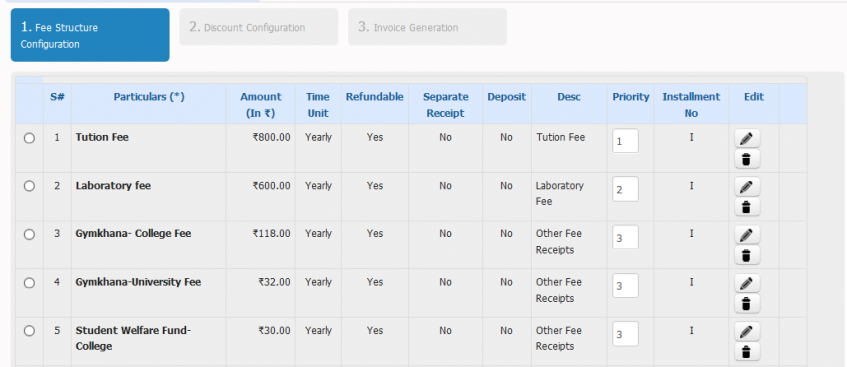The width and height of the screenshot is (847, 367).
Task: Click priority field of Tution Fee
Action: (x=626, y=141)
